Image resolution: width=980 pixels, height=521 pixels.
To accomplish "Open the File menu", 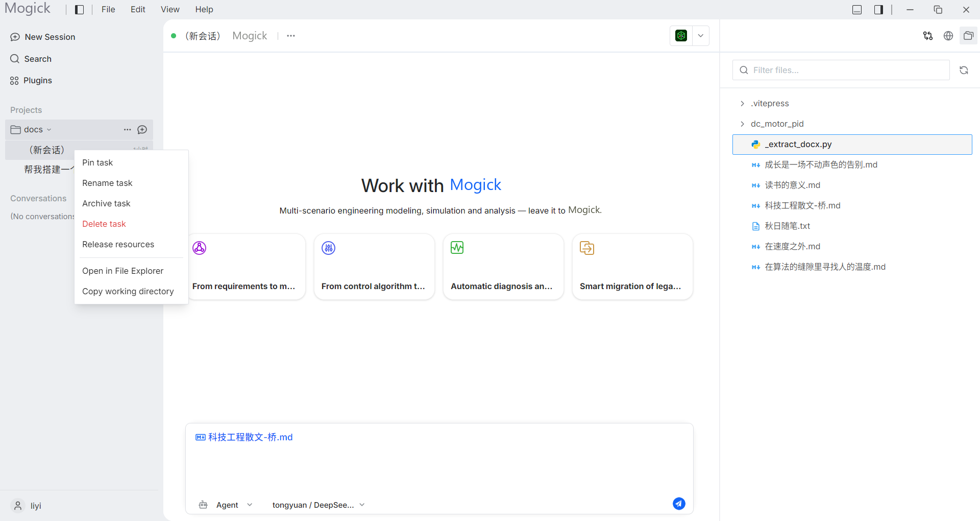I will coord(108,9).
